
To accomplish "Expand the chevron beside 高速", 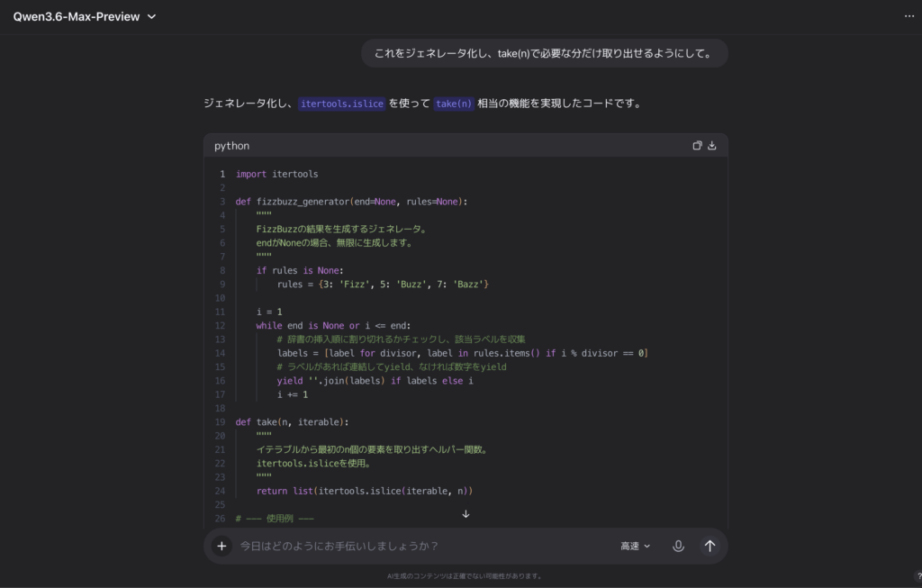I will click(646, 546).
